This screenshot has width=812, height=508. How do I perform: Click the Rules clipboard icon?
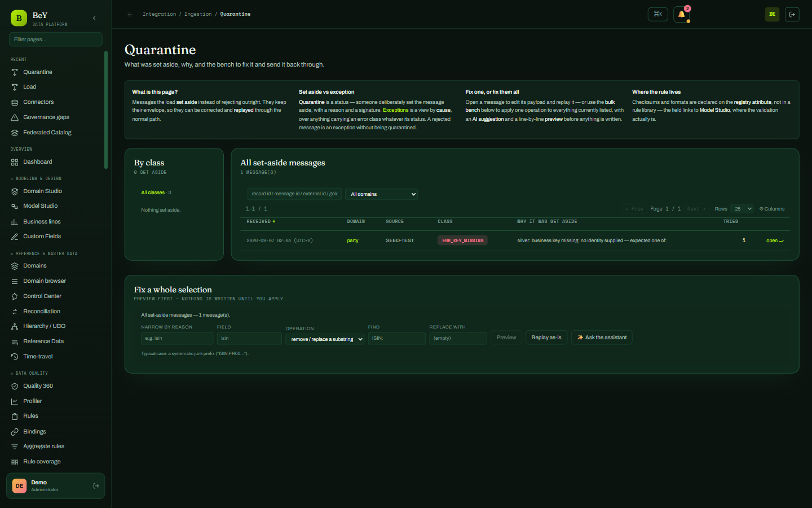coord(15,416)
